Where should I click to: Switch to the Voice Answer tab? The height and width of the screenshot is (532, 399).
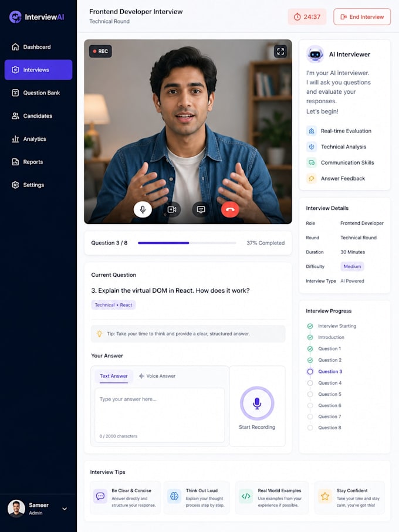tap(157, 376)
